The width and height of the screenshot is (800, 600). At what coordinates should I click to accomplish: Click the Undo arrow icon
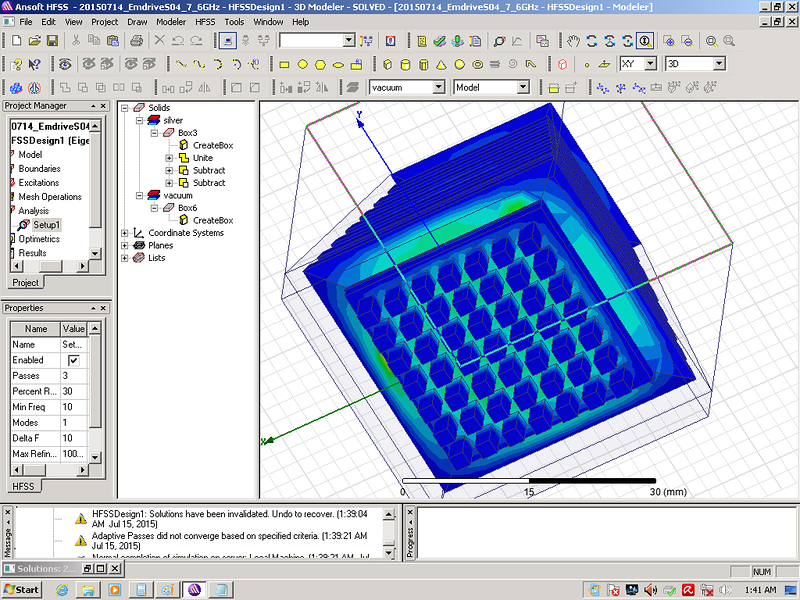177,41
